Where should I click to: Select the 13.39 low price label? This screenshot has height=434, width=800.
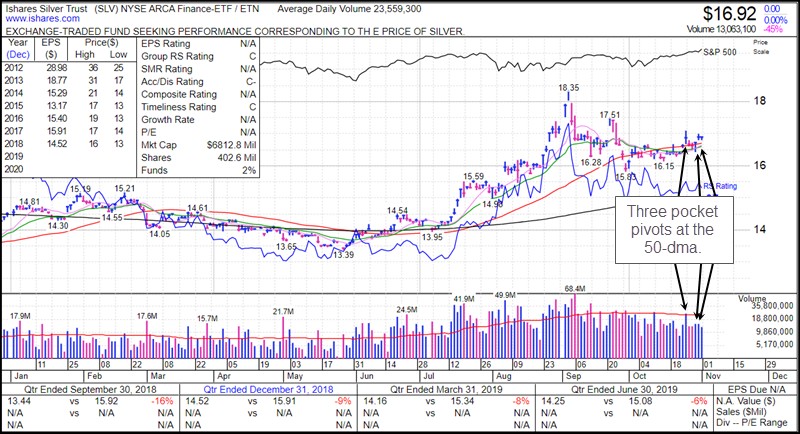pos(343,255)
